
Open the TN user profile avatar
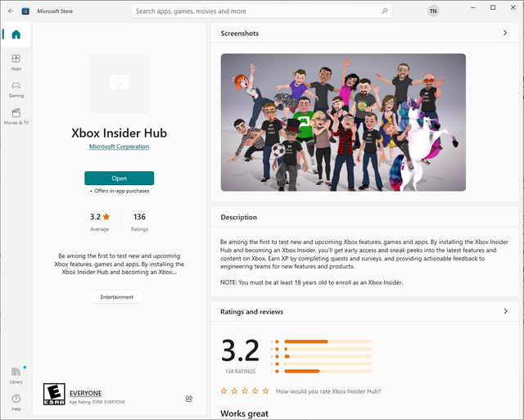432,11
